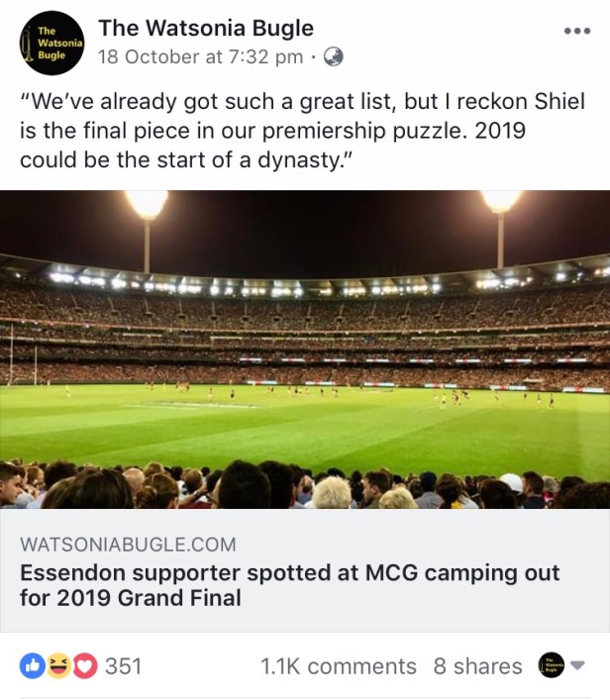View the 351 reactions count
The width and height of the screenshot is (610, 700).
click(123, 666)
